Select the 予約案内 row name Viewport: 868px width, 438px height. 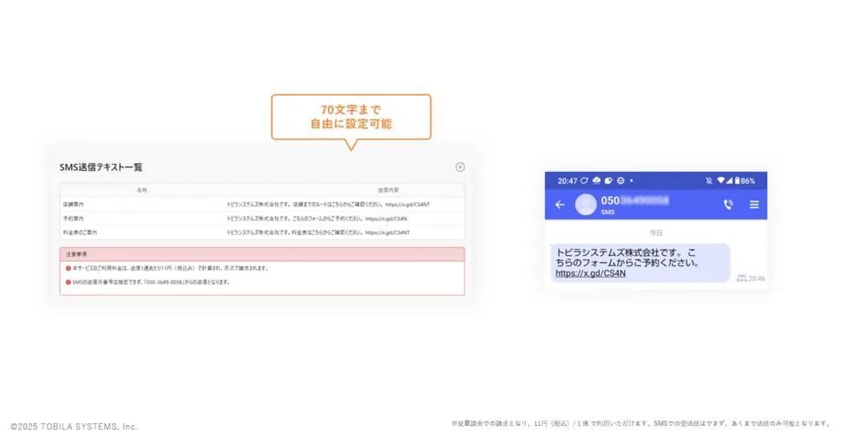click(74, 219)
